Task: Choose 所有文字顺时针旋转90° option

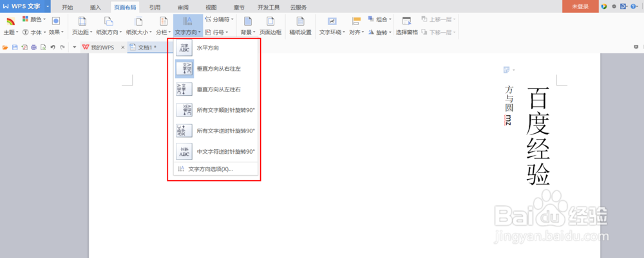Action: [216, 110]
